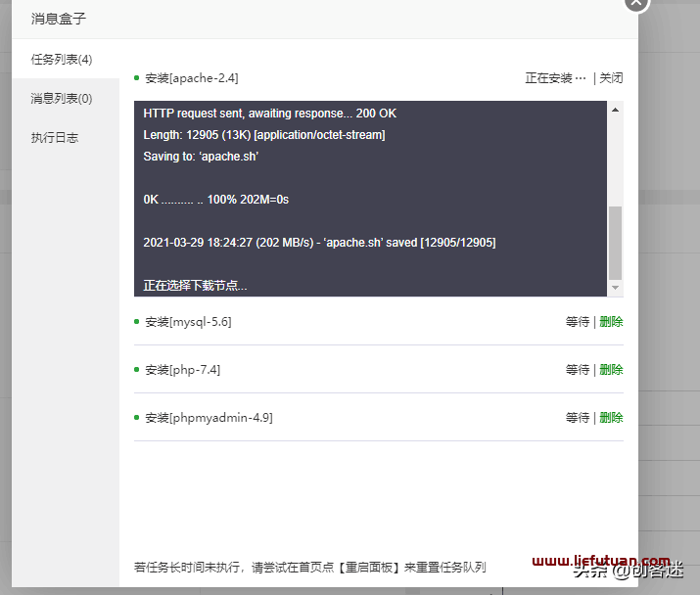The image size is (700, 595).
Task: Click log line '2021-03-29 18:24:27 (202 MB/s)'
Action: (x=319, y=243)
